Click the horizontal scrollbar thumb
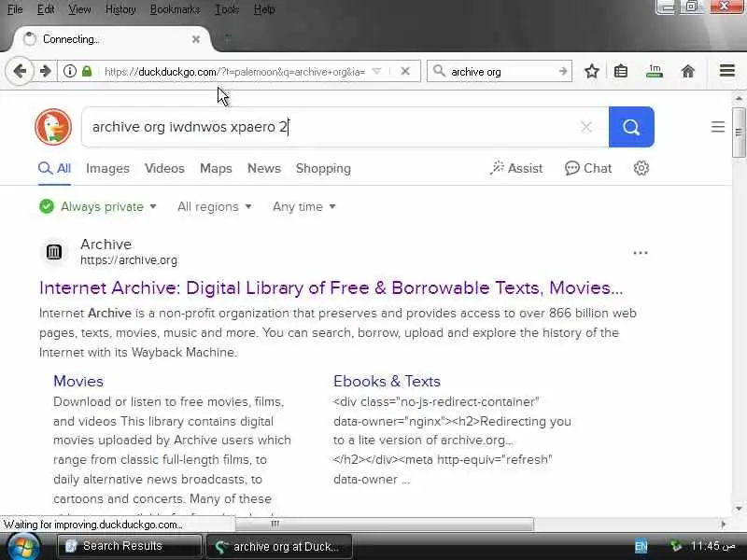 [384, 525]
